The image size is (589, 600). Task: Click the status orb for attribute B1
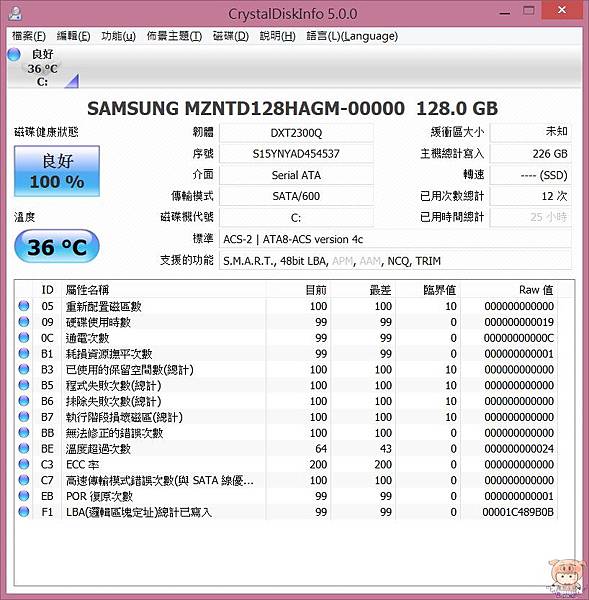coord(24,353)
